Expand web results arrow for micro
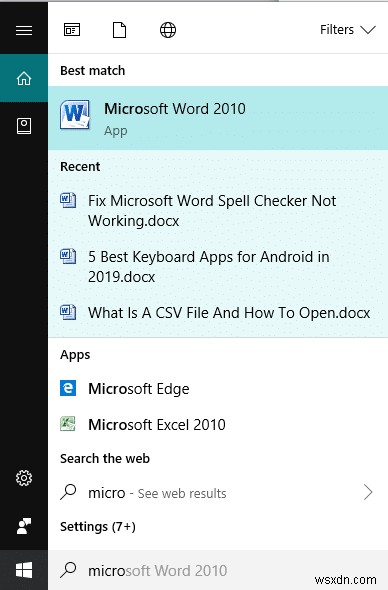The width and height of the screenshot is (388, 590). coord(368,492)
